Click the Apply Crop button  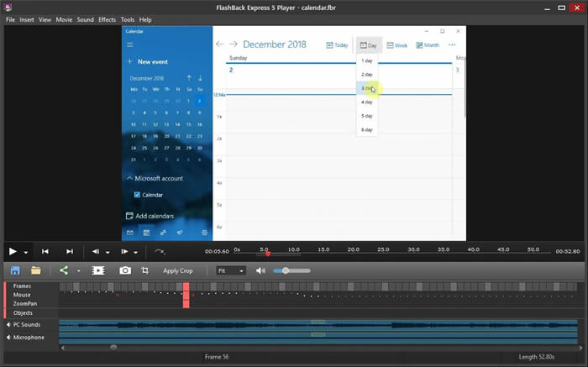pyautogui.click(x=178, y=270)
